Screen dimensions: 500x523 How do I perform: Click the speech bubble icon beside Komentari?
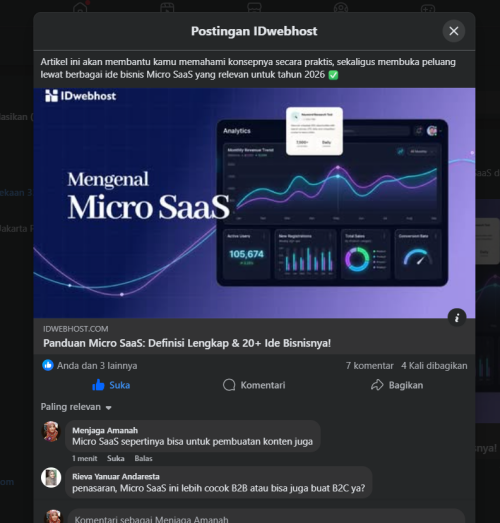(229, 385)
